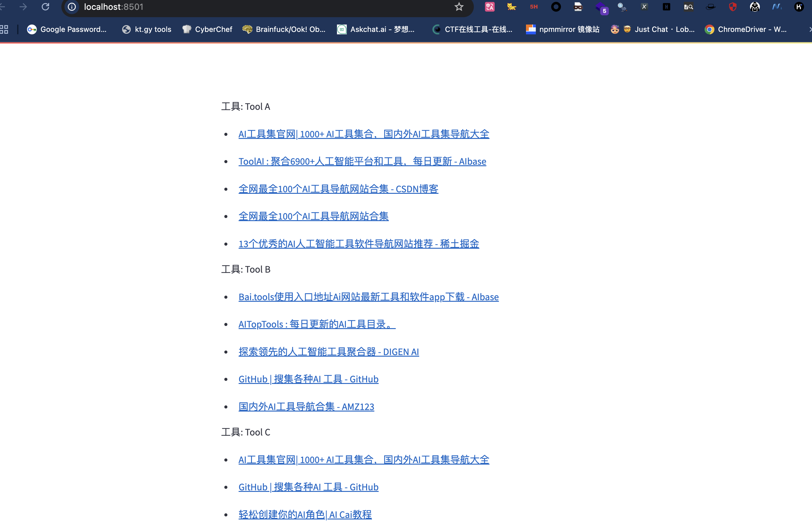Open the CSDN博客 AI工具导航 link

[338, 189]
